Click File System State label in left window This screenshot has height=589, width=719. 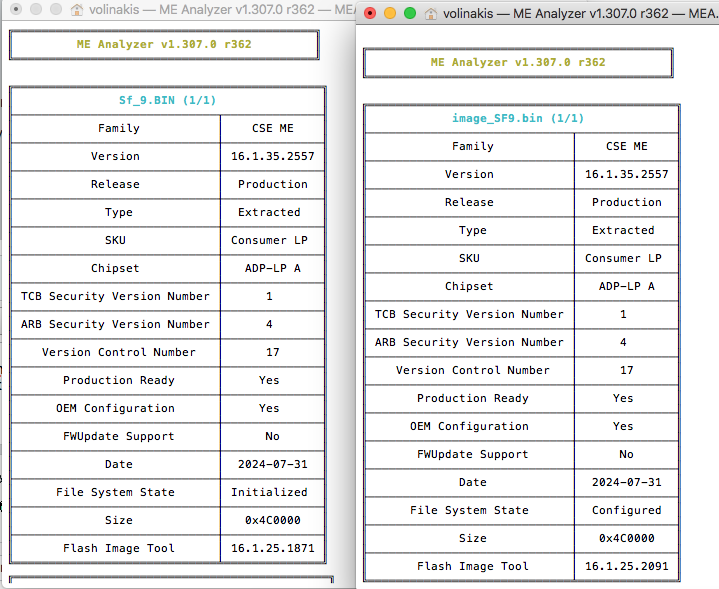(x=115, y=492)
